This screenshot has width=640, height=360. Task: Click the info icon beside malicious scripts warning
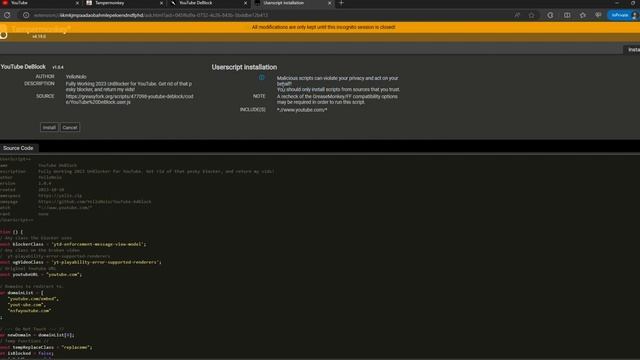[262, 78]
